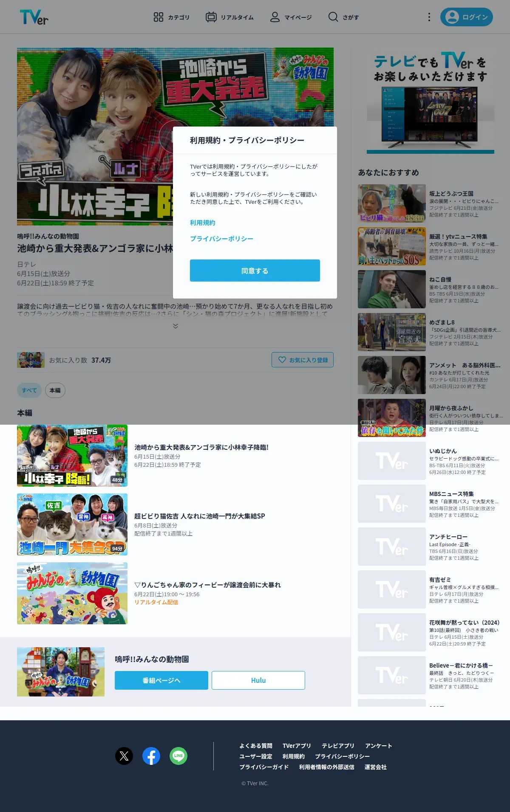
Task: Click the small program icon beside お気に入り数
Action: [31, 360]
